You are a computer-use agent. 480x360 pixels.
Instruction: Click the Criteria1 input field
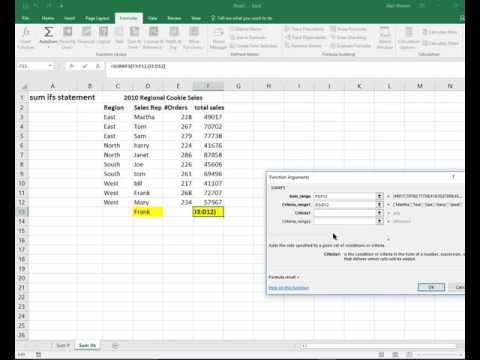pos(345,213)
